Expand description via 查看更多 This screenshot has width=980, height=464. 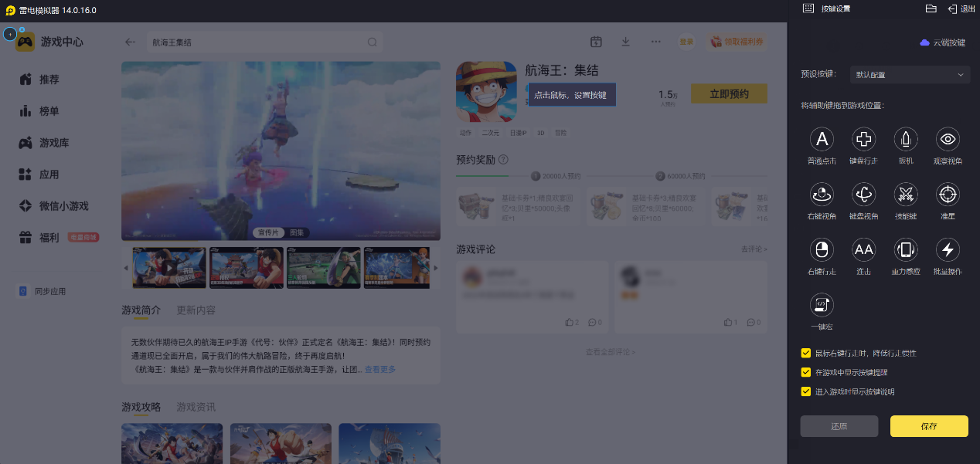click(380, 370)
